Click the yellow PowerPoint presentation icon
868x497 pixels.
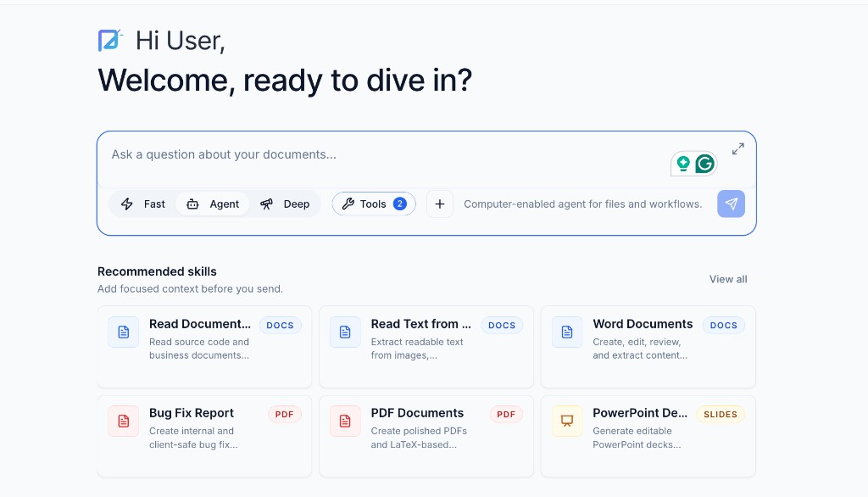[567, 421]
